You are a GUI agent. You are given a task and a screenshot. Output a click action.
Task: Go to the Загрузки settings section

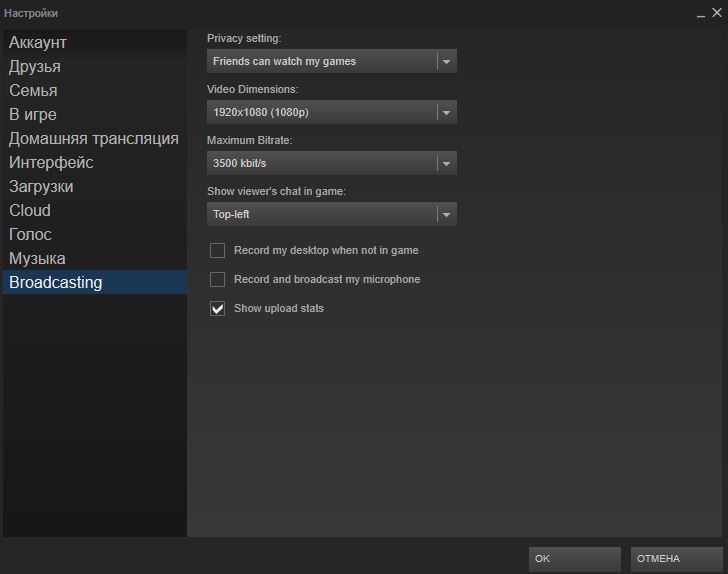pyautogui.click(x=41, y=187)
